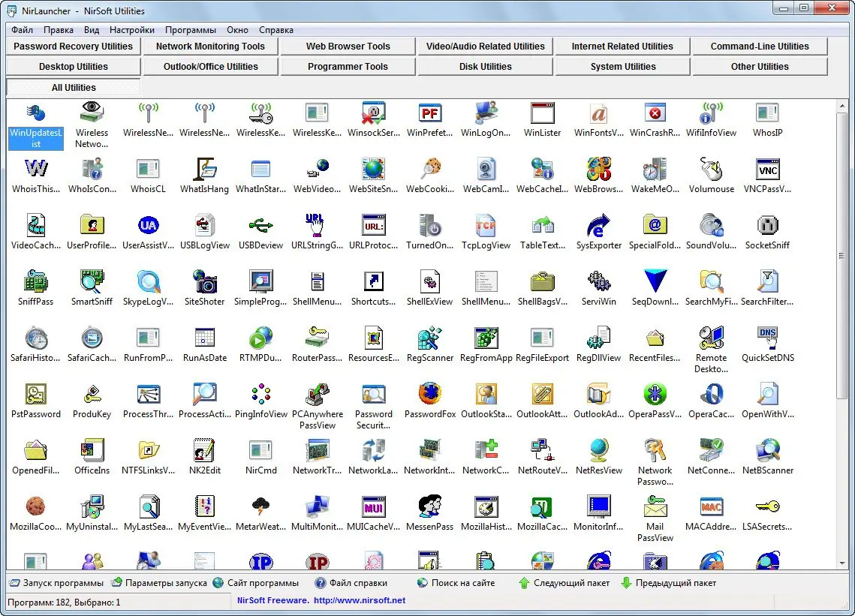Switch to Network Monitoring Tools tab
This screenshot has width=855, height=616.
pos(210,47)
